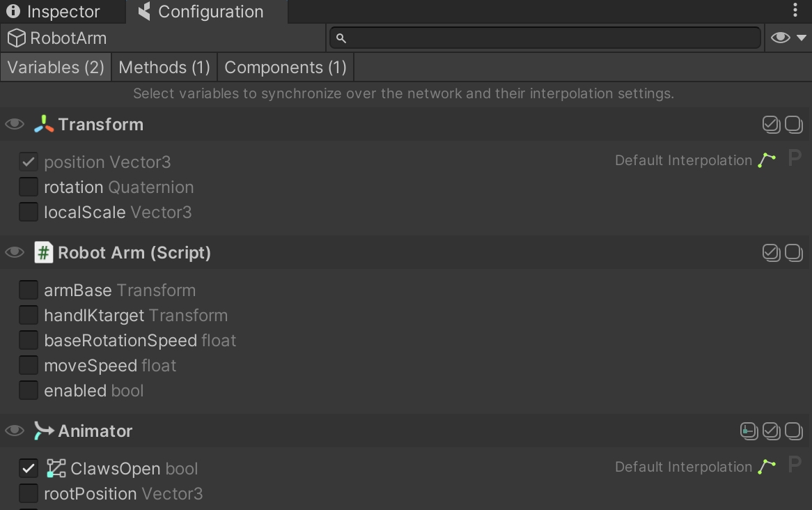
Task: Click the leftmost icon in the Animator header
Action: point(749,431)
